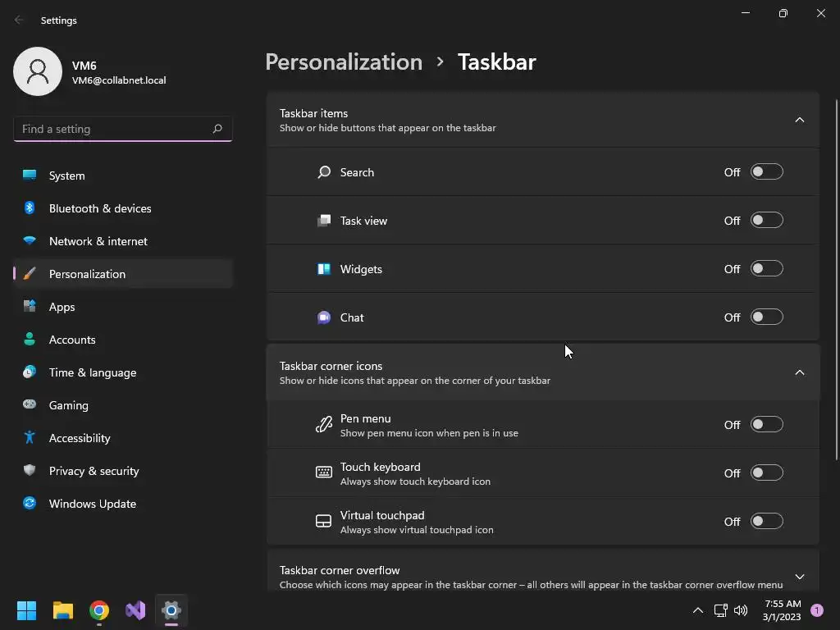Click VM6@collabnet.local account email
The height and width of the screenshot is (630, 840).
click(x=119, y=80)
